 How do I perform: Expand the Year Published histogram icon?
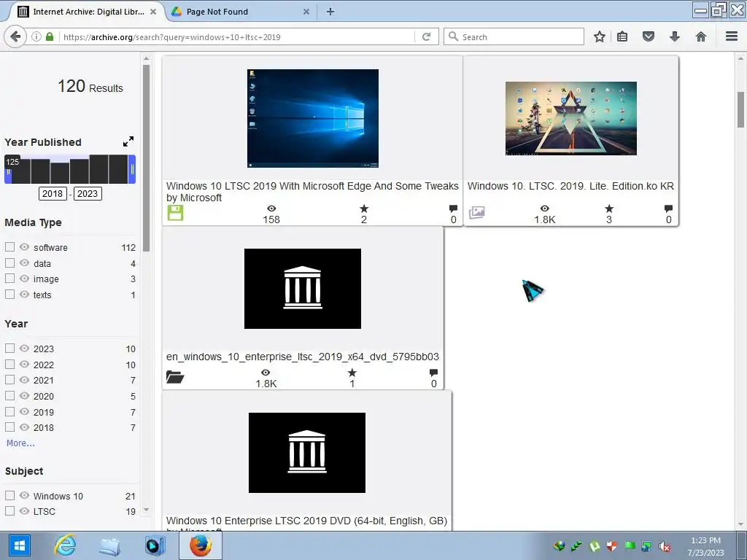(128, 141)
